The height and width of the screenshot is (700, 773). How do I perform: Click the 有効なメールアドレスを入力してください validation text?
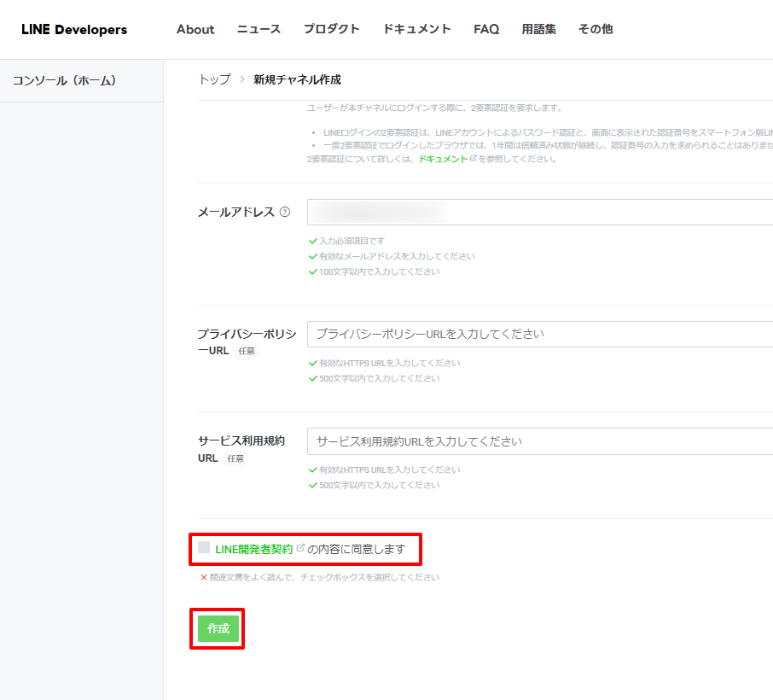[x=397, y=256]
